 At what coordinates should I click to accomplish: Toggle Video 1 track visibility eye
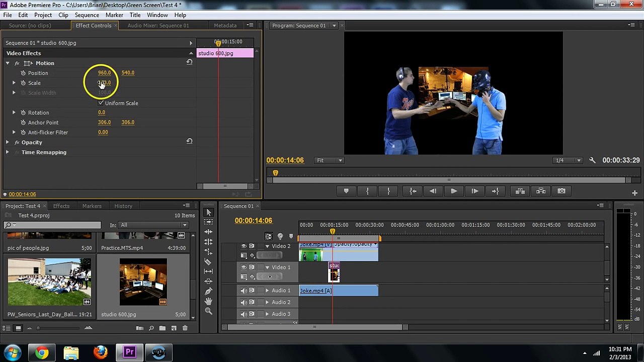tap(244, 267)
